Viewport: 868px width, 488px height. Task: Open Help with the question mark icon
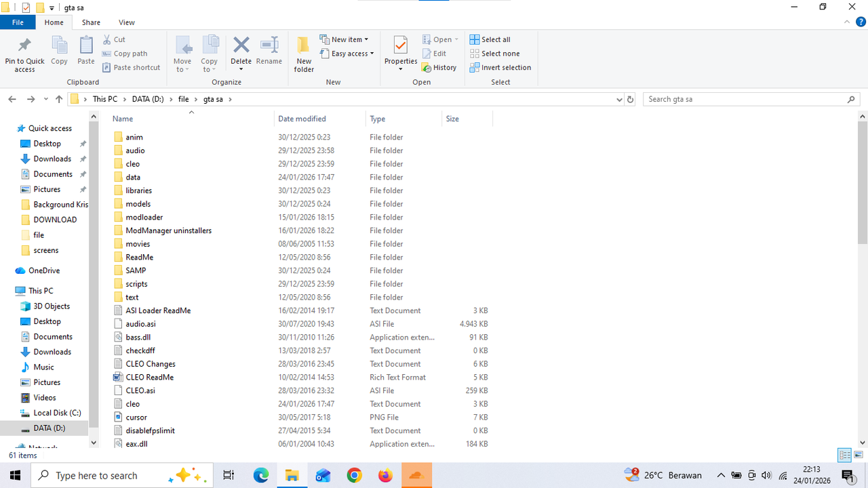(x=861, y=22)
